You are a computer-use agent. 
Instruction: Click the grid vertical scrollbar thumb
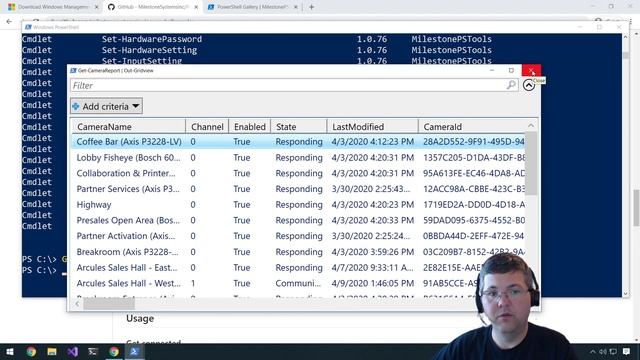click(530, 163)
